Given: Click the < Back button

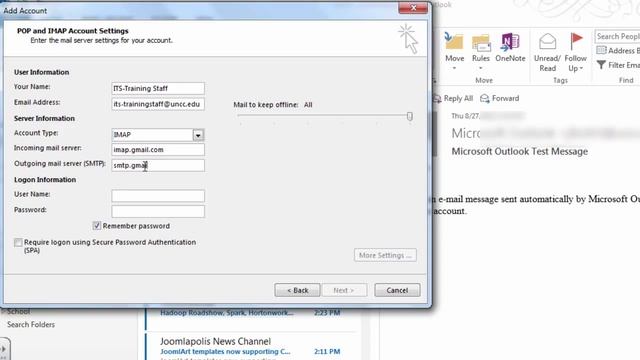Looking at the screenshot, I should [x=297, y=290].
